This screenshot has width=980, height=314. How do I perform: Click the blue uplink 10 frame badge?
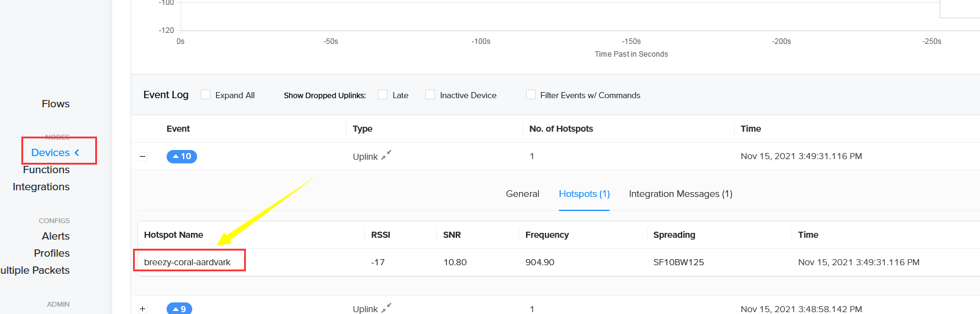[182, 157]
